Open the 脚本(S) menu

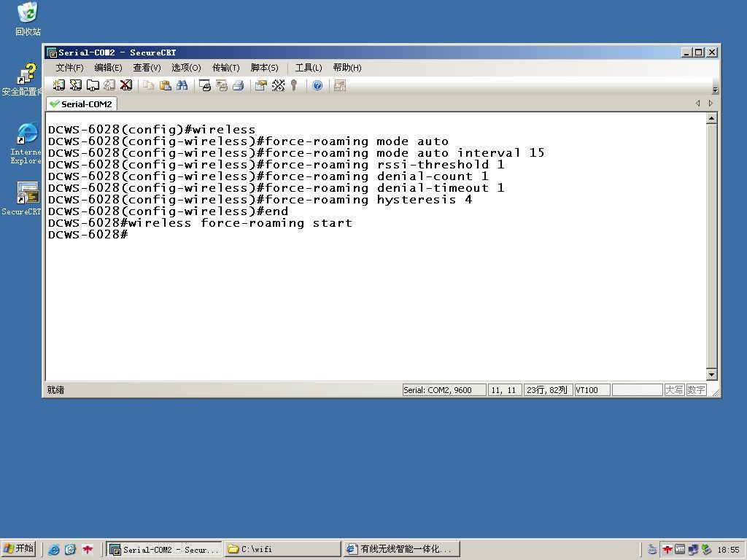pos(264,68)
